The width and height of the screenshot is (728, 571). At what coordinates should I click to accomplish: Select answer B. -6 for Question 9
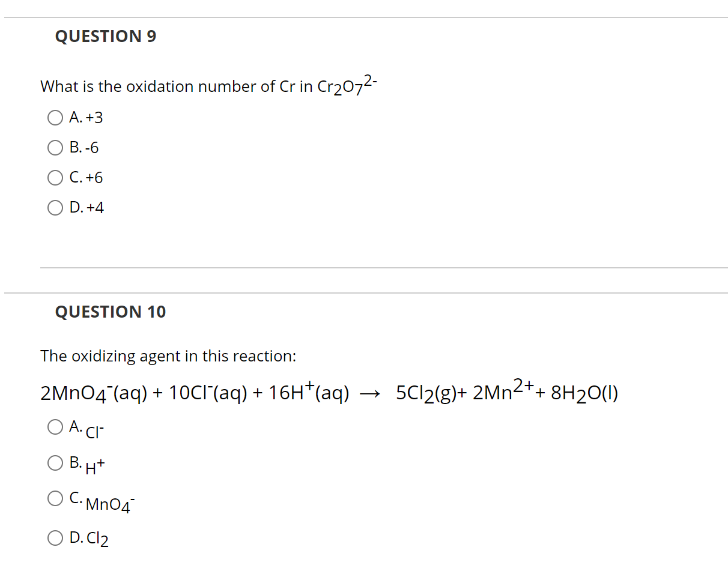pyautogui.click(x=55, y=148)
